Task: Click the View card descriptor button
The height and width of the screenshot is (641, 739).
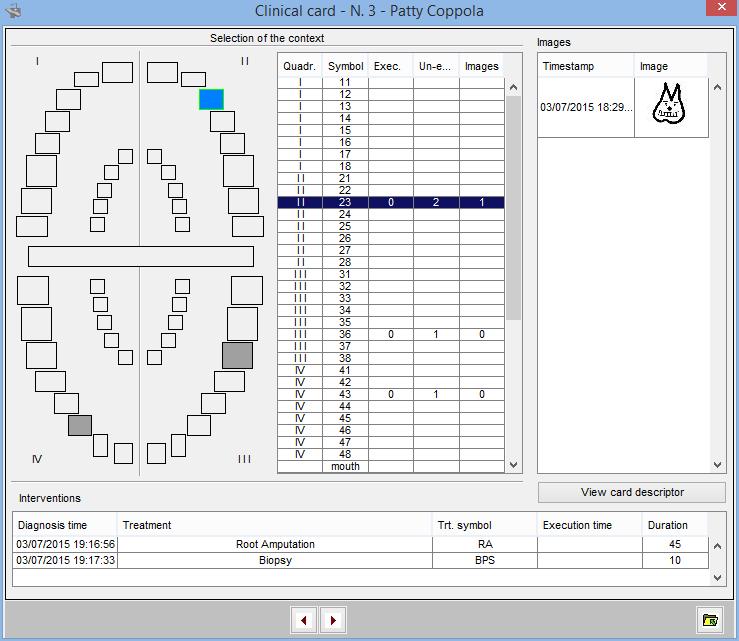Action: [631, 492]
